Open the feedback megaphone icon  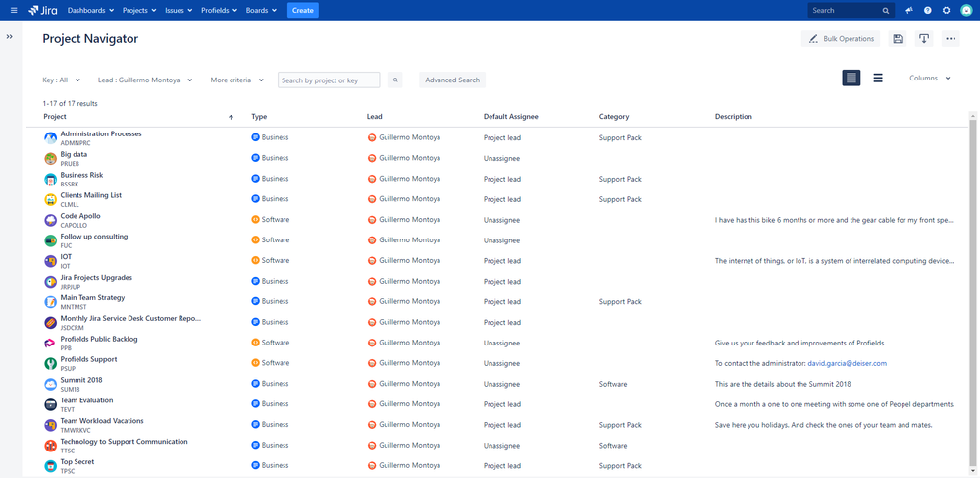pos(909,10)
